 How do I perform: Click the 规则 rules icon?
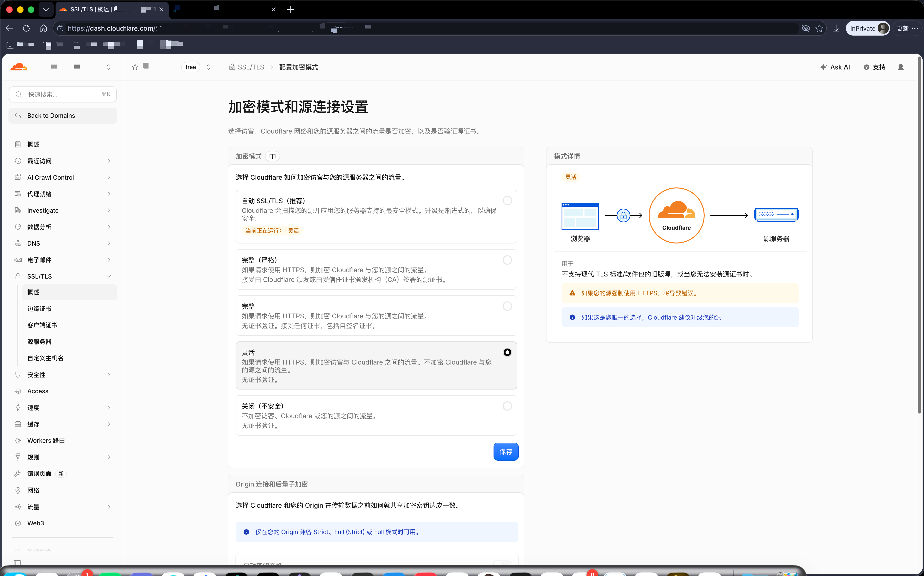tap(18, 457)
